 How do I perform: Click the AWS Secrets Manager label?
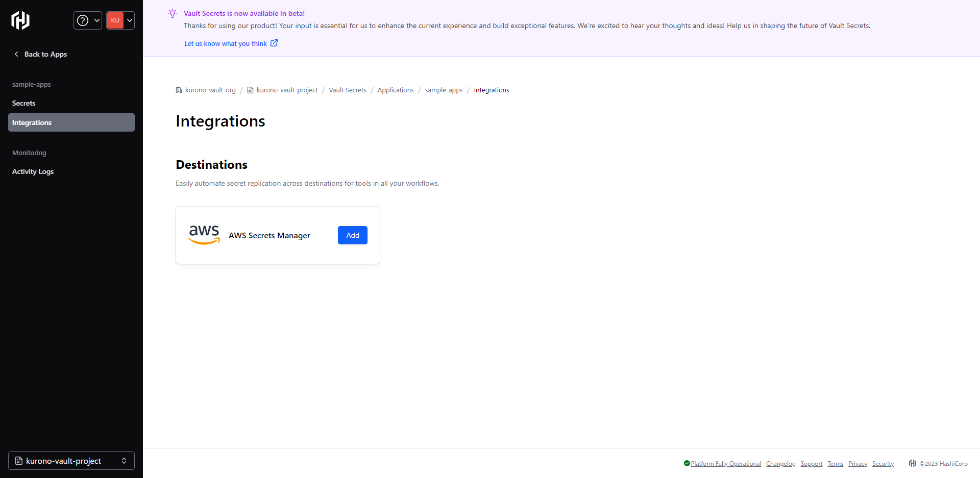point(269,236)
